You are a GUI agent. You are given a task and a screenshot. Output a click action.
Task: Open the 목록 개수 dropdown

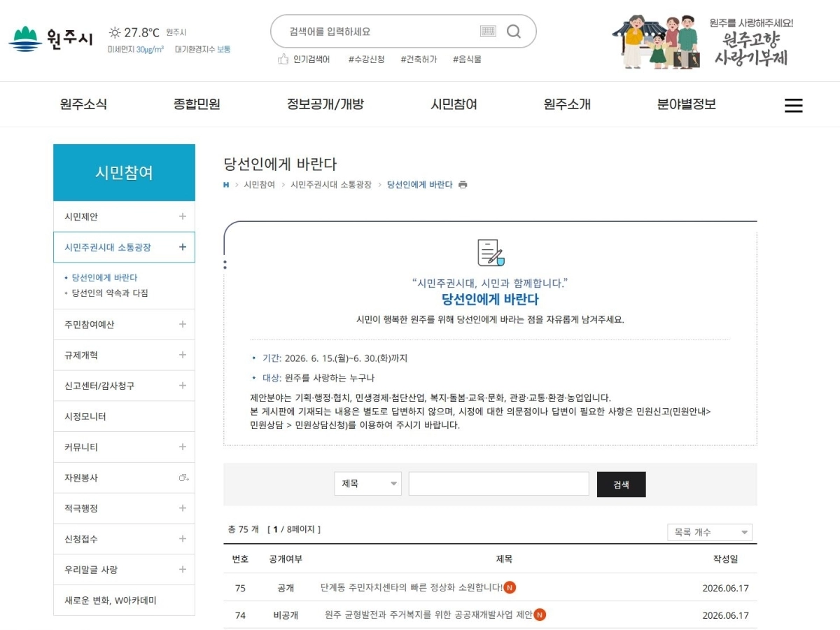(710, 533)
